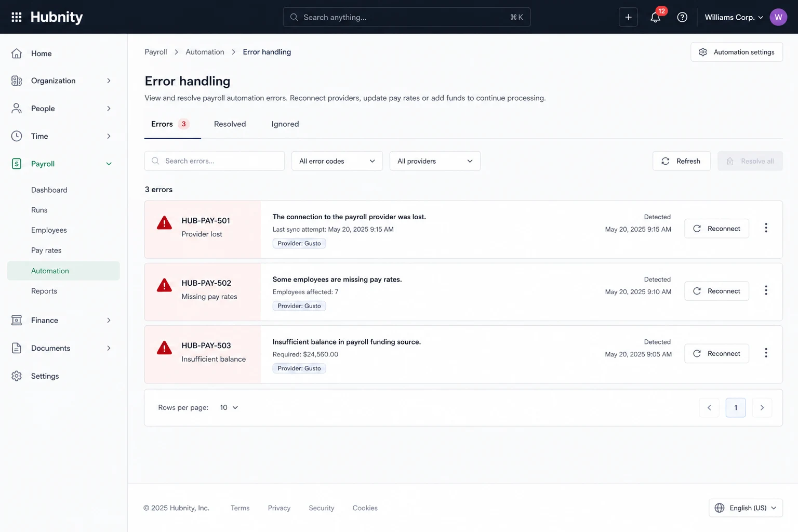The image size is (798, 532).
Task: Open more options for HUB-PAY-501 error
Action: point(766,228)
